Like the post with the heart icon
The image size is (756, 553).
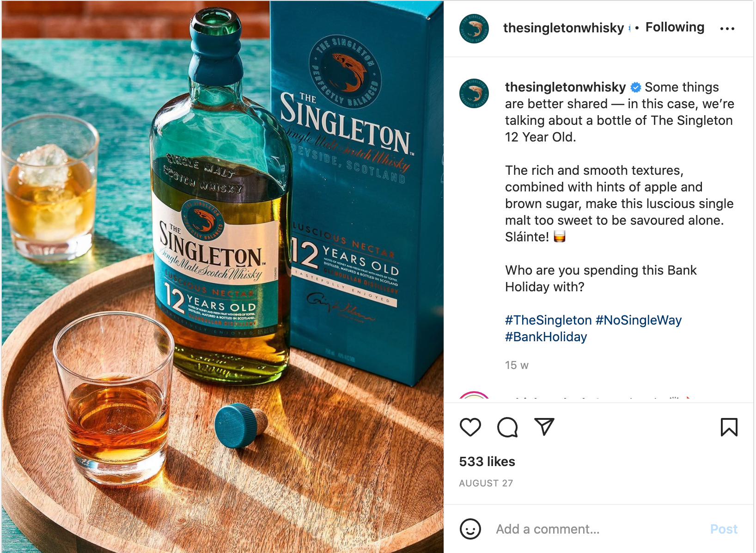pyautogui.click(x=470, y=427)
